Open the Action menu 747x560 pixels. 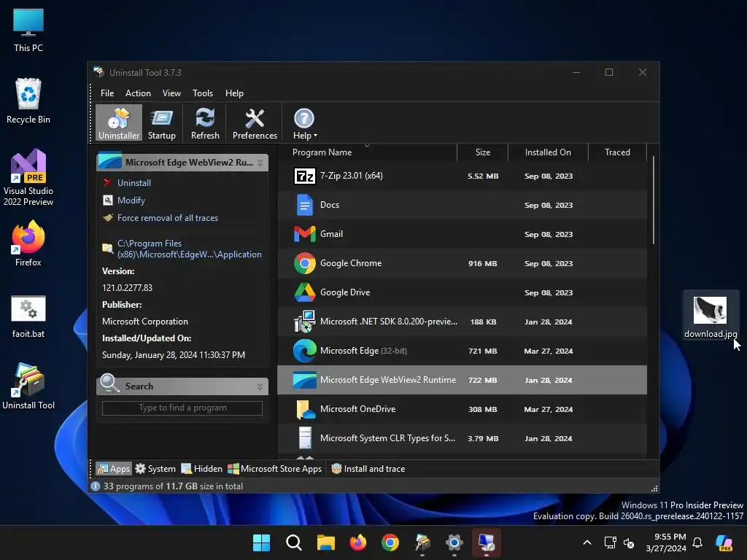click(138, 93)
